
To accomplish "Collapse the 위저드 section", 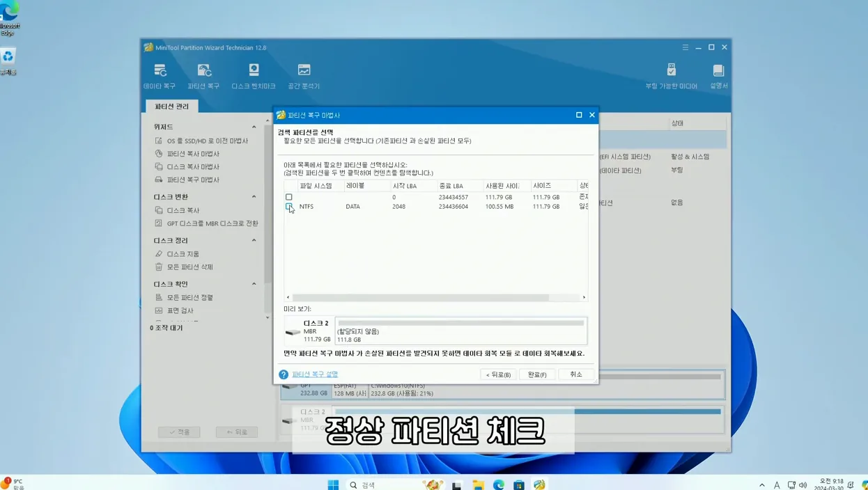I will [254, 127].
